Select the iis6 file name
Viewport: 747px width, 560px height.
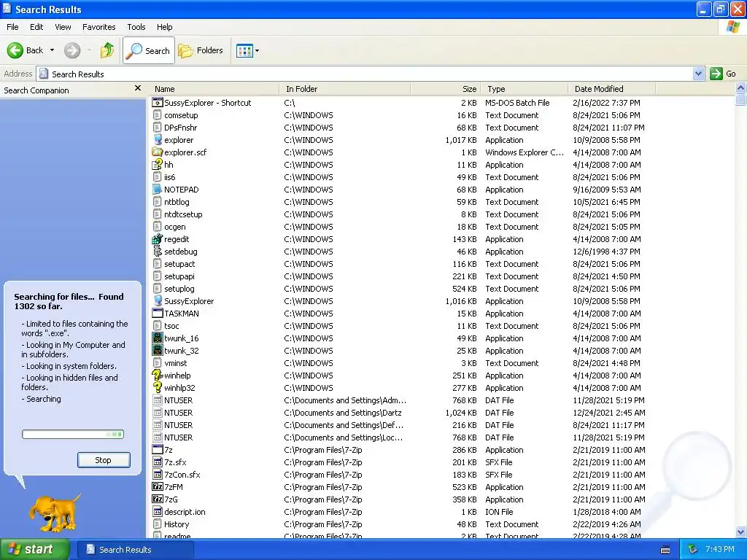point(169,176)
